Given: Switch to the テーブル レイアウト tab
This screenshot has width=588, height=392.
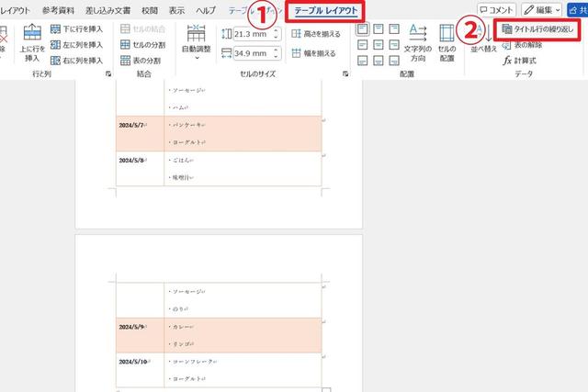Looking at the screenshot, I should 325,10.
